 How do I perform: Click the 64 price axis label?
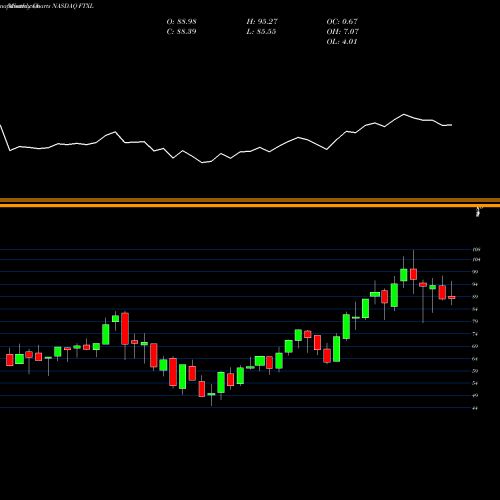point(475,359)
